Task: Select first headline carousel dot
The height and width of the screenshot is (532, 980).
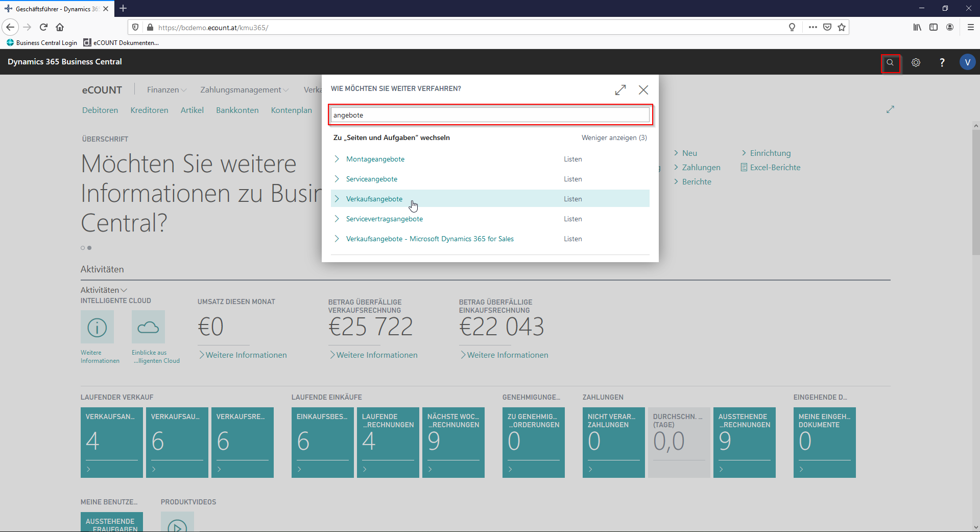Action: [83, 248]
